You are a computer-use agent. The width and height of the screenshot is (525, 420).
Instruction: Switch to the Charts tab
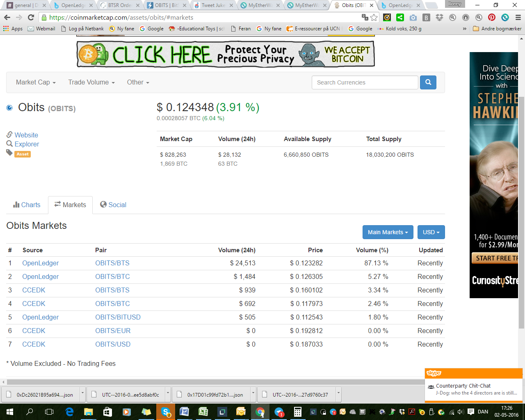(x=27, y=205)
